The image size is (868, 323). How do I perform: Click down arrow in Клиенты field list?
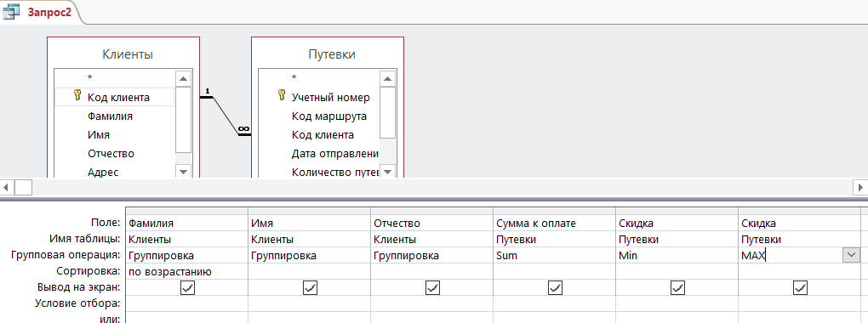click(183, 172)
